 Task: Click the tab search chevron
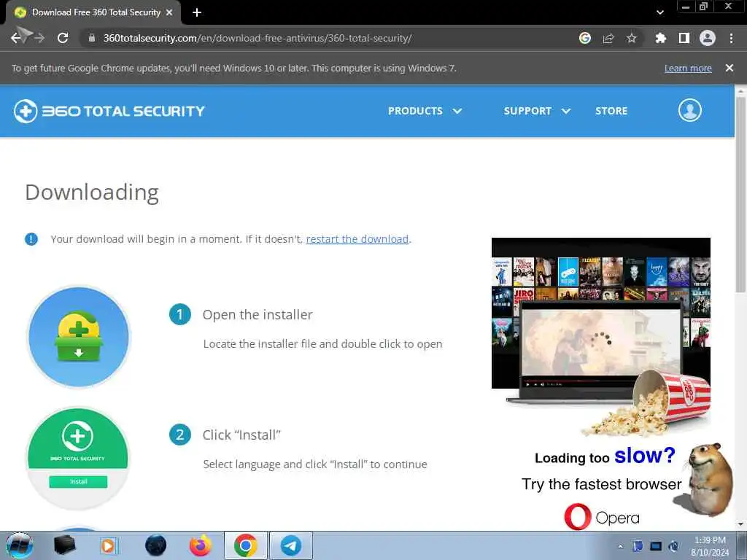pos(659,12)
